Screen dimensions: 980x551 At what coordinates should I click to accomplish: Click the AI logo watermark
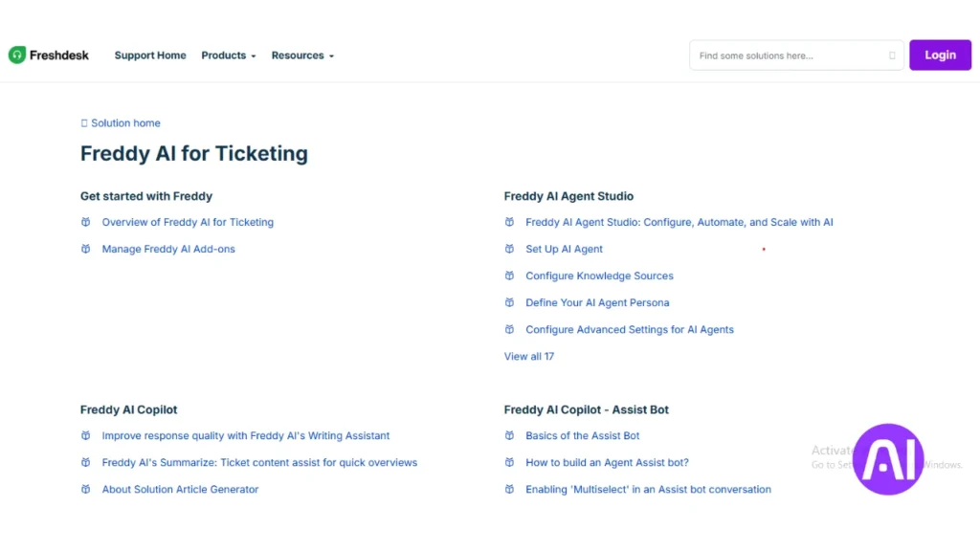(x=887, y=459)
